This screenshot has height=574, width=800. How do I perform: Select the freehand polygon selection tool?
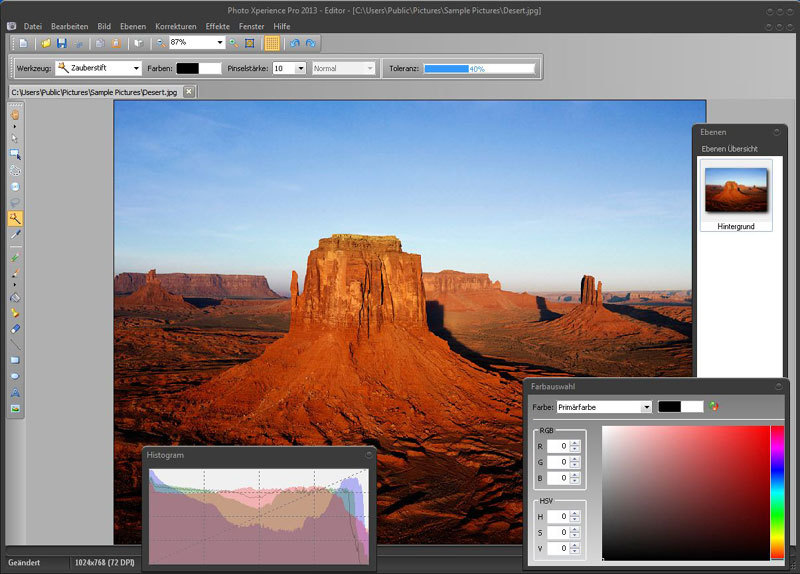coord(15,170)
